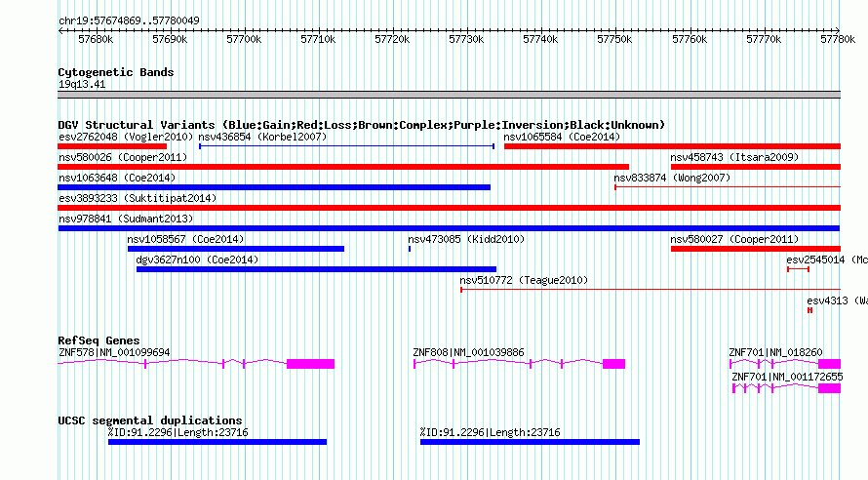Select the nsv458743 (Itsara2009) red bar
The width and height of the screenshot is (868, 480).
coord(756,167)
